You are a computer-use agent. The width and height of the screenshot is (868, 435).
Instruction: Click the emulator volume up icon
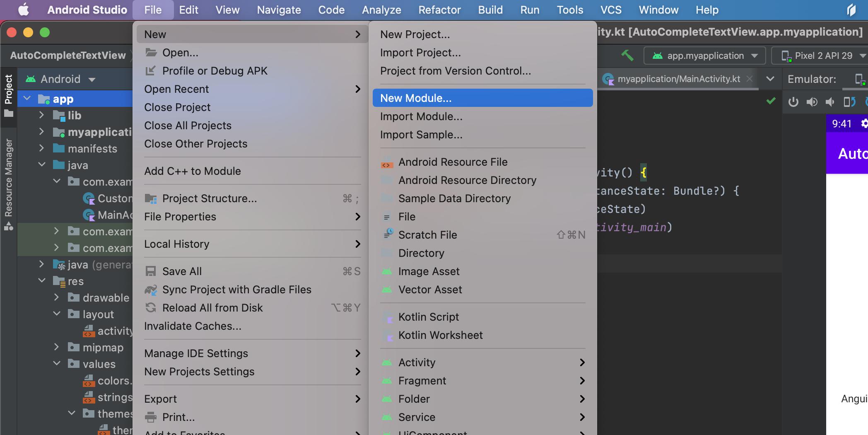click(812, 102)
